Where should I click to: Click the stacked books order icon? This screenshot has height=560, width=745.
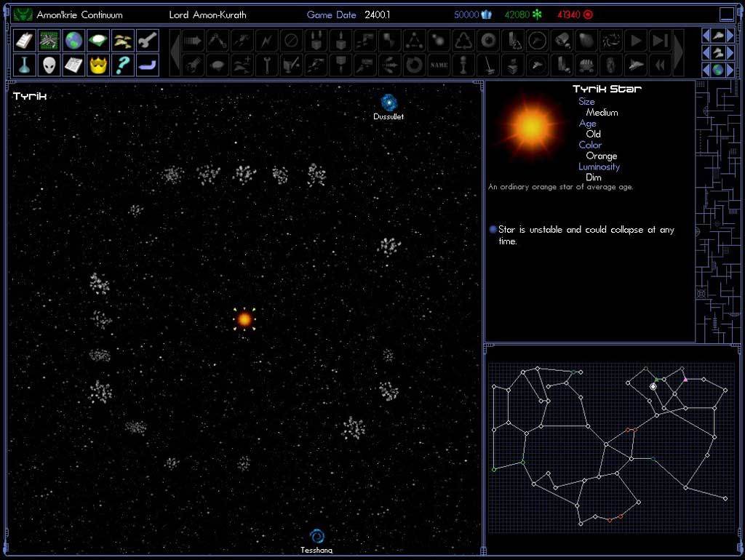click(513, 65)
